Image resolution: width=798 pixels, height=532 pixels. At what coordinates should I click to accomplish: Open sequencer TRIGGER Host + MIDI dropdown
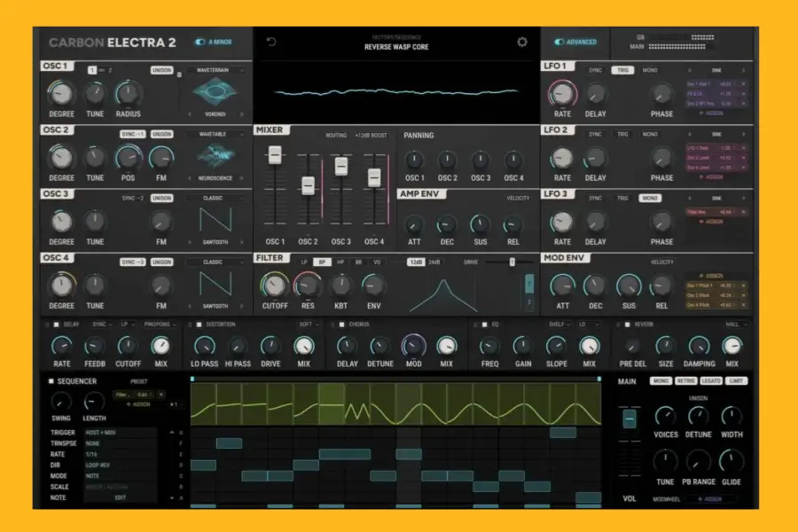[x=120, y=432]
